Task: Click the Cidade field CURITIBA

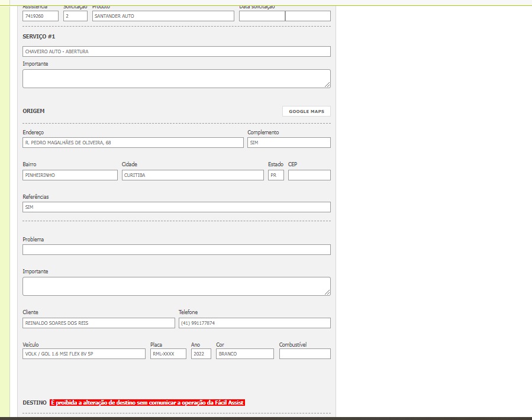Action: [x=193, y=175]
